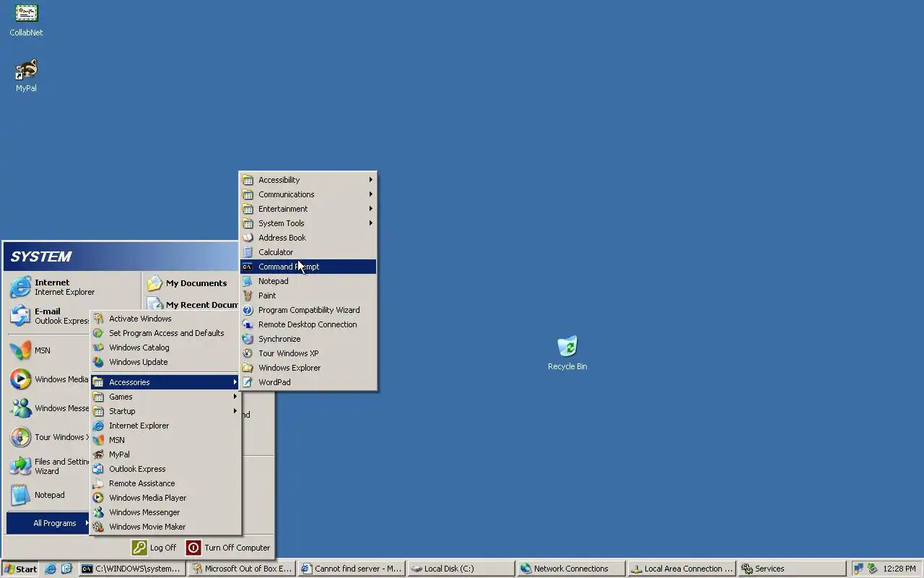Click the Windows Movie Maker icon

pos(98,527)
